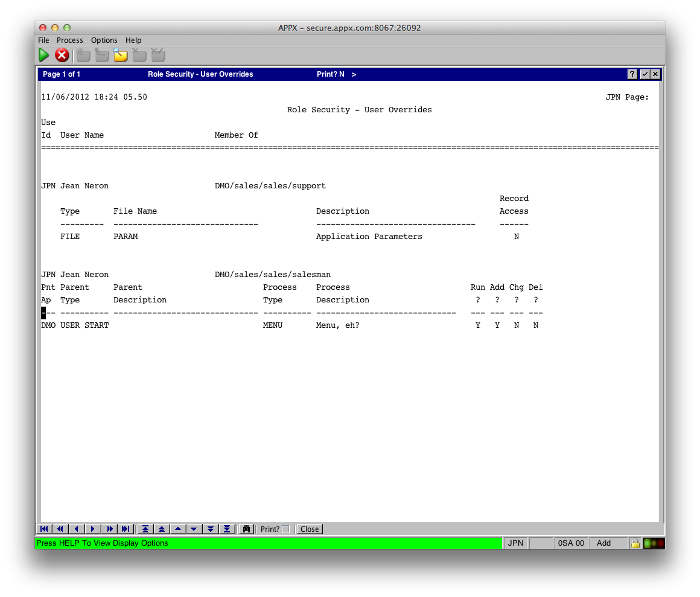The image size is (700, 597).
Task: Jump to last page navigation arrow
Action: 126,529
